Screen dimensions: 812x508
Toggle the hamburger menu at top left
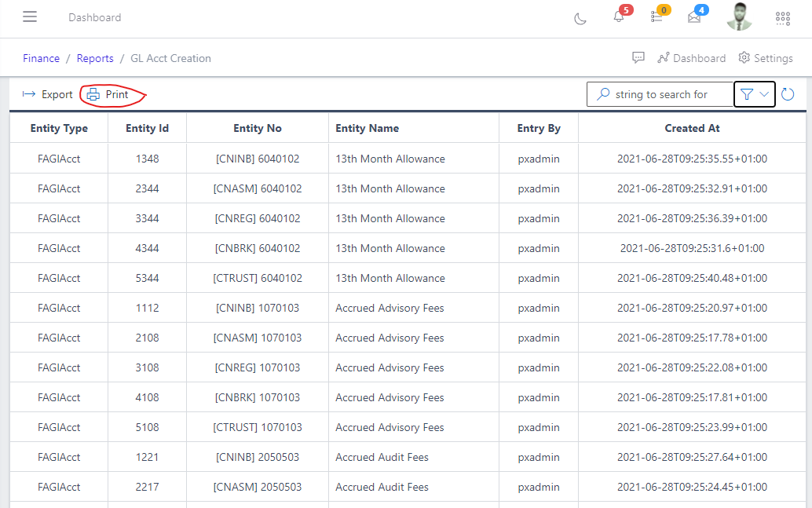pyautogui.click(x=30, y=16)
